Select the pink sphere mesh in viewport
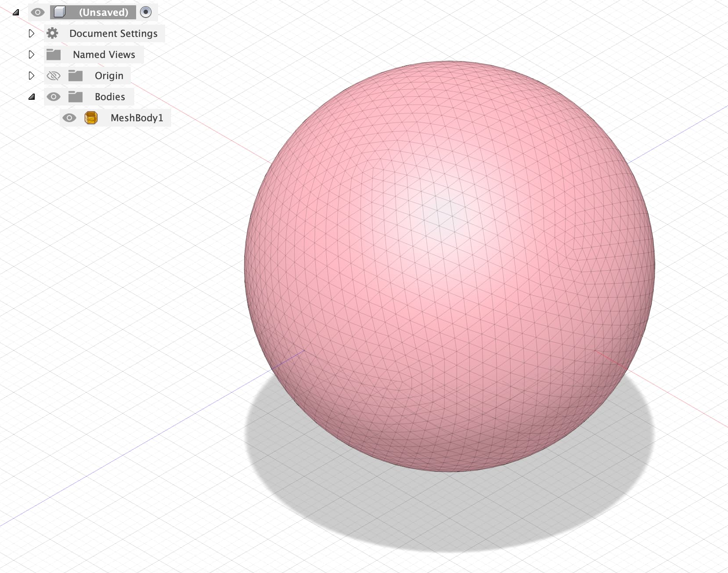This screenshot has width=728, height=573. [x=450, y=266]
